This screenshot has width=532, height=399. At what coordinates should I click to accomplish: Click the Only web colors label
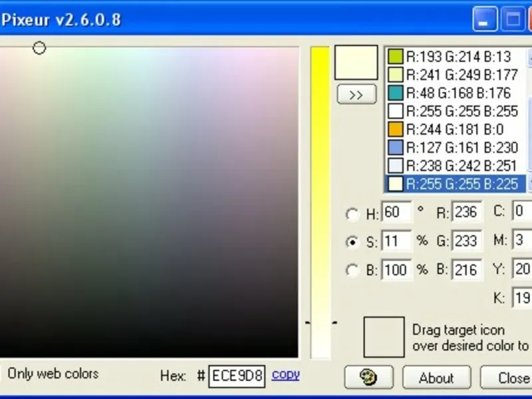53,374
